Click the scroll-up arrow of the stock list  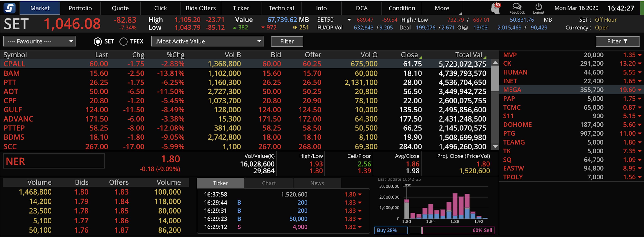[495, 63]
